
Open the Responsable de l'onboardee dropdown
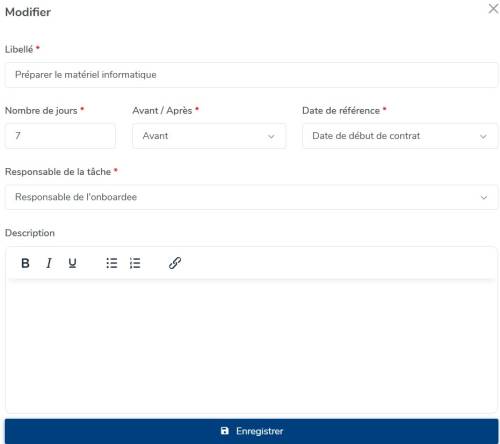pos(252,197)
